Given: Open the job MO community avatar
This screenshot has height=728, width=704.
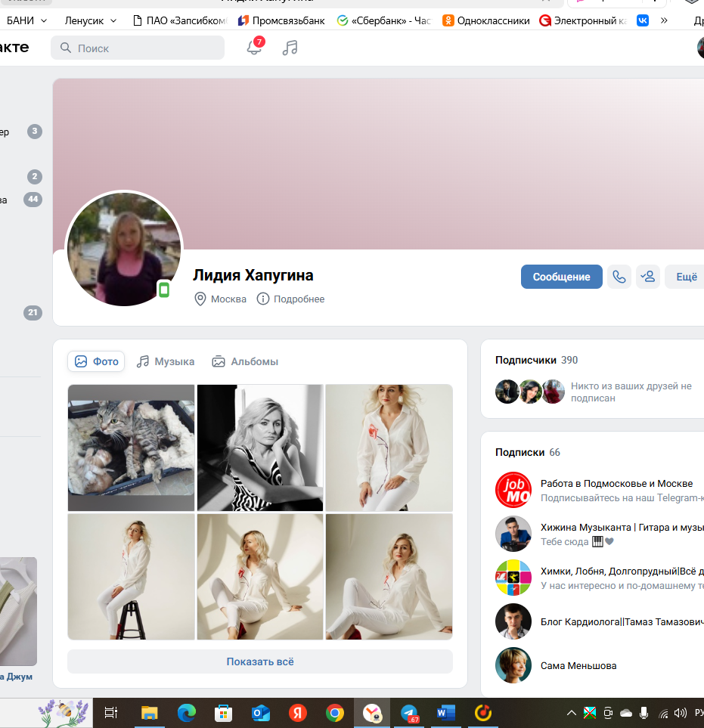Looking at the screenshot, I should pyautogui.click(x=513, y=490).
